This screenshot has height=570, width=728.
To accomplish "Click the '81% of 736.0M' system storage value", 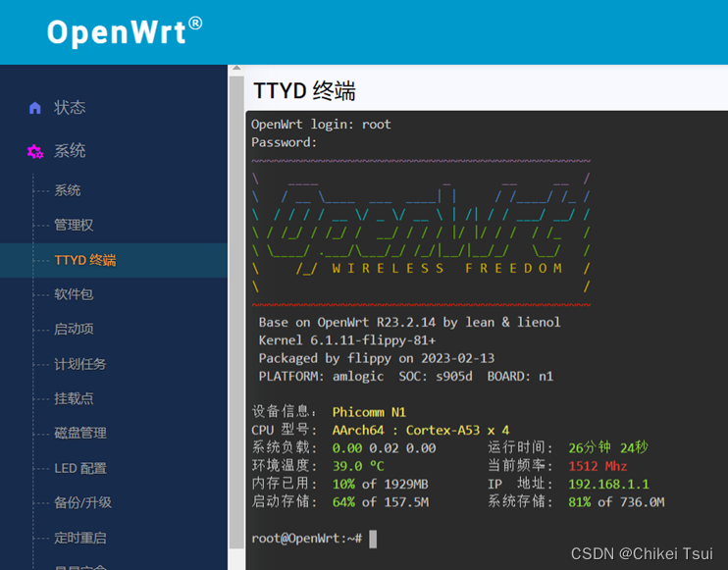I will coord(616,502).
